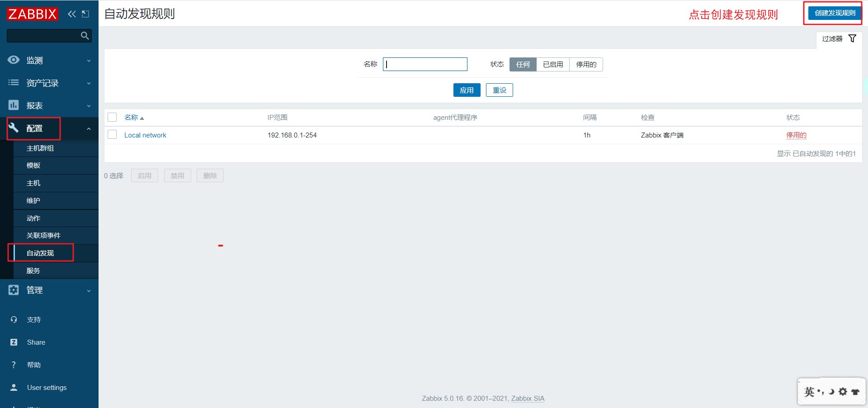The image size is (868, 408).
Task: Focus the sidebar search box
Action: 49,36
